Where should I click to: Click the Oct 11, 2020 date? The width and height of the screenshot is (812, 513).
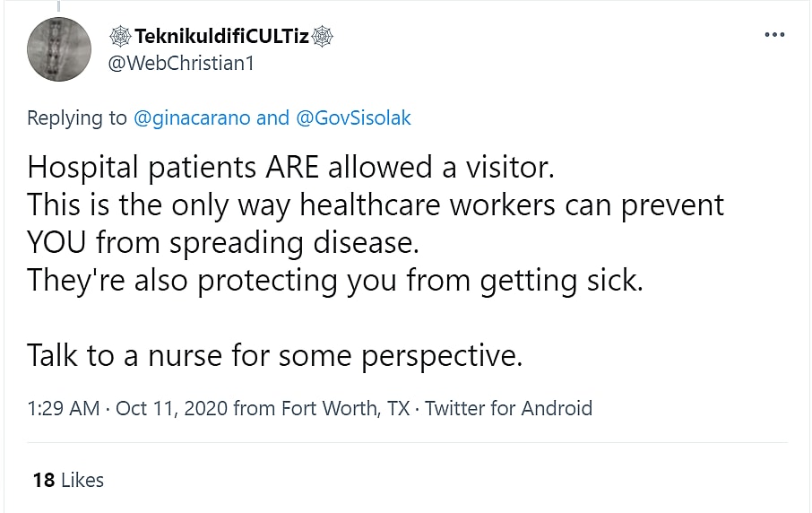pos(171,408)
